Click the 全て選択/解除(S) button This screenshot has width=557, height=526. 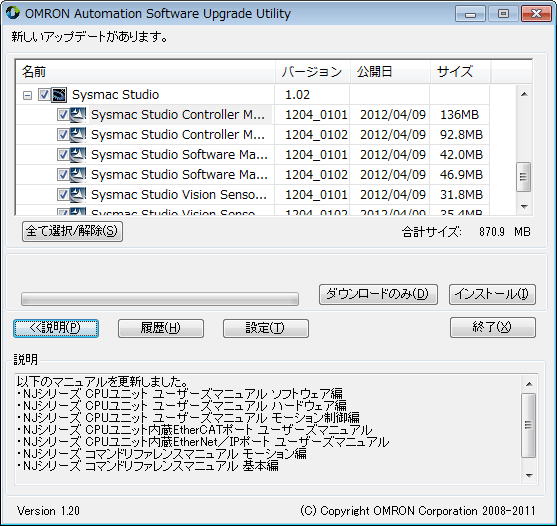point(72,231)
